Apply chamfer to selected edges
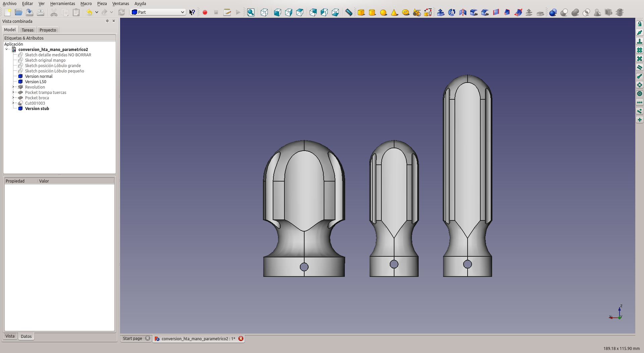644x353 pixels. pos(485,12)
